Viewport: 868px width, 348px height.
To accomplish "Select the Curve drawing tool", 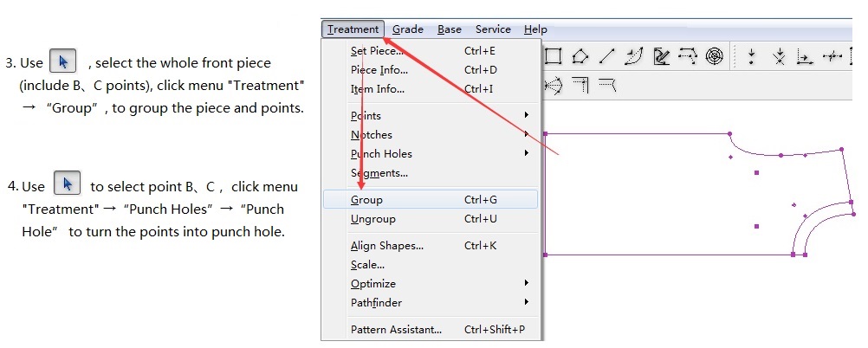I will pyautogui.click(x=633, y=57).
